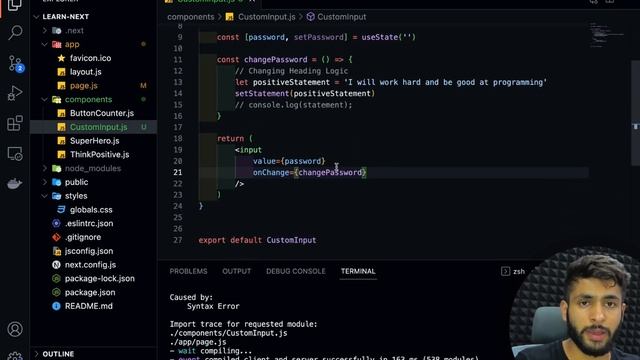Click 'Syntax Error' text in terminal

tap(213, 306)
